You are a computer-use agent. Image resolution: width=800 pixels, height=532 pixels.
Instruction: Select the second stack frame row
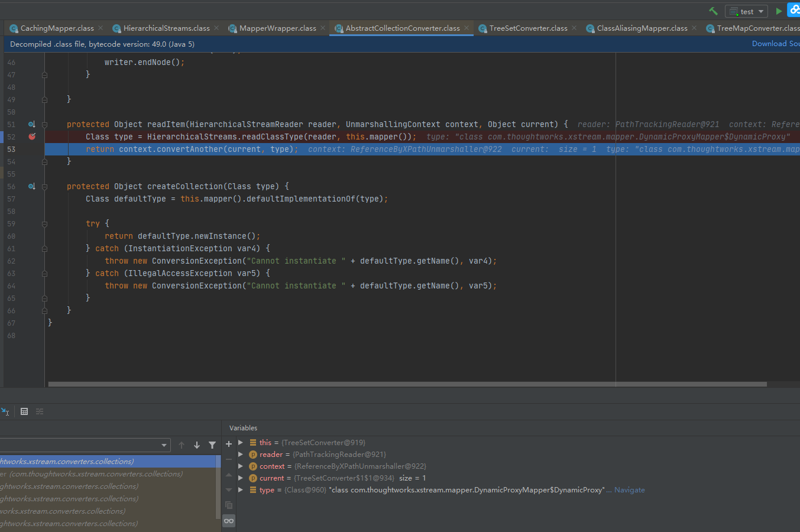point(108,474)
